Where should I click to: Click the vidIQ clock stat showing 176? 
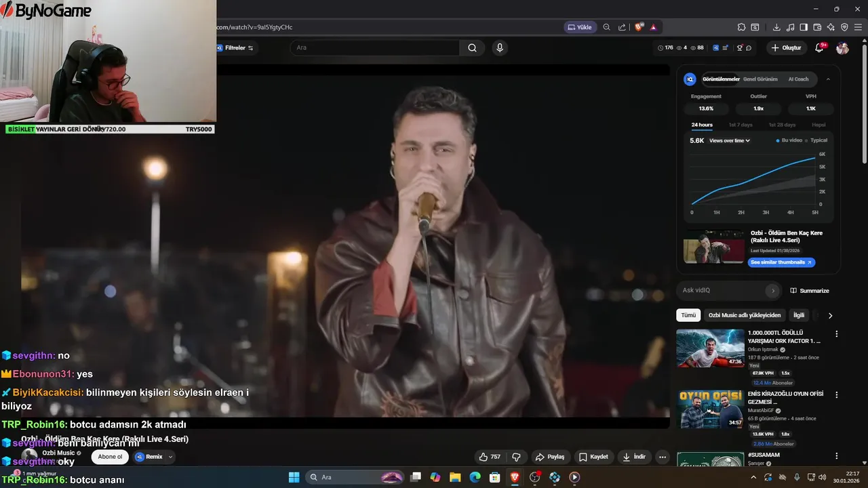point(665,48)
